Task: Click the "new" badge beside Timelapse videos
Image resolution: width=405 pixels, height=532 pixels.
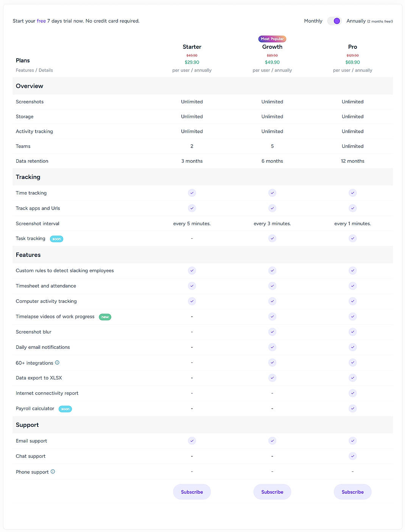Action: (x=105, y=317)
